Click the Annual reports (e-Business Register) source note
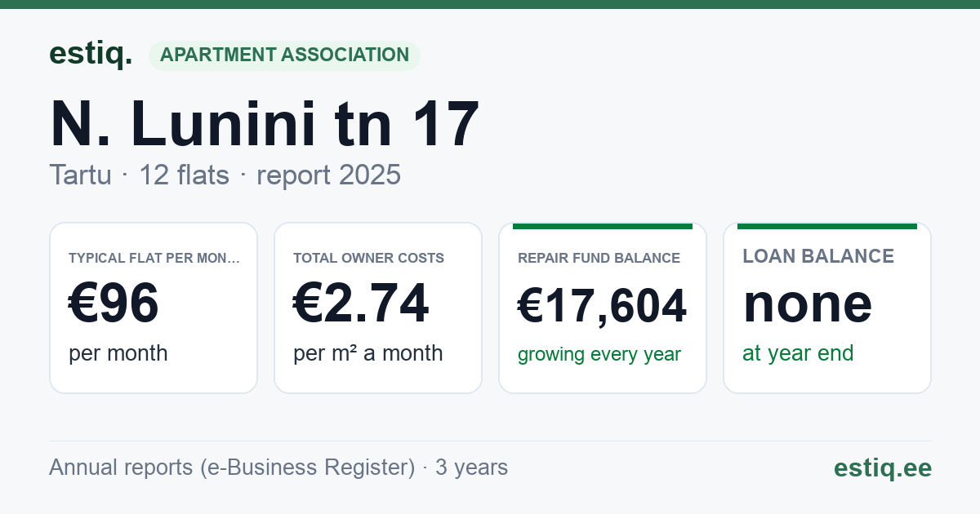 click(x=278, y=467)
